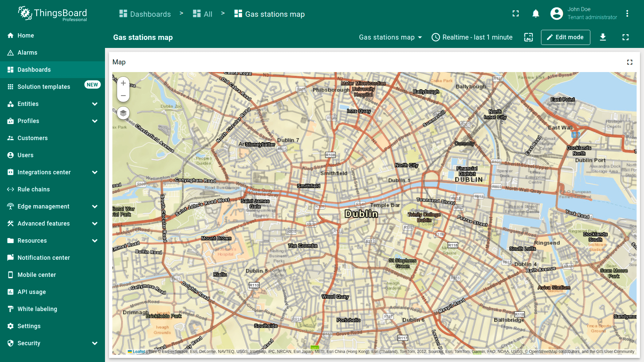Viewport: 644px width, 362px height.
Task: Click the update dashboard image icon
Action: [x=528, y=37]
